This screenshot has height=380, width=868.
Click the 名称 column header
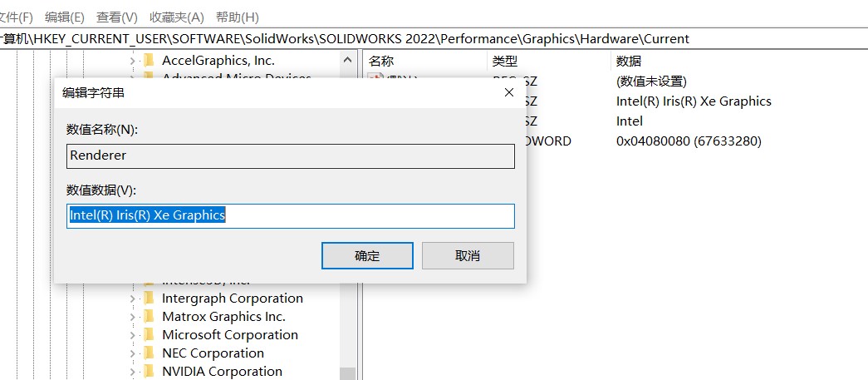[x=381, y=61]
